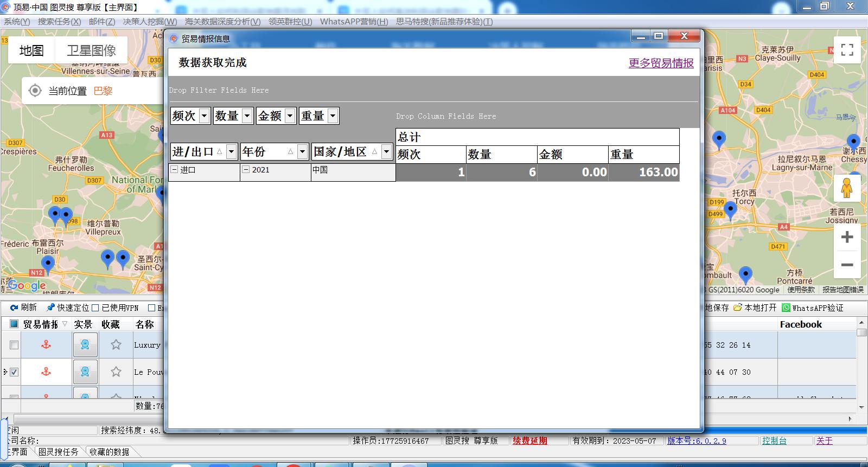This screenshot has height=467, width=868.
Task: Switch map to 卫星图像 view
Action: point(91,50)
